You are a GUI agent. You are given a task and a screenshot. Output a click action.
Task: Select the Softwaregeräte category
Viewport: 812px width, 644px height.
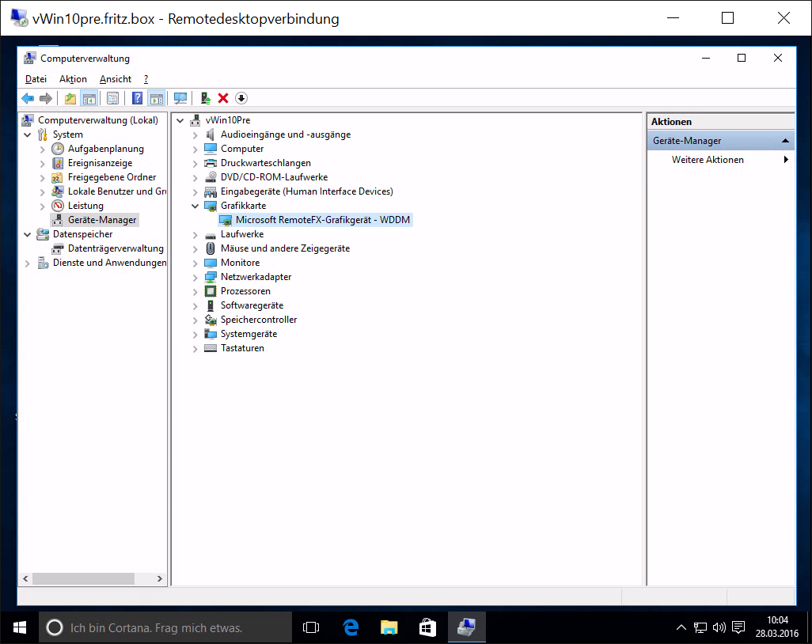tap(252, 305)
